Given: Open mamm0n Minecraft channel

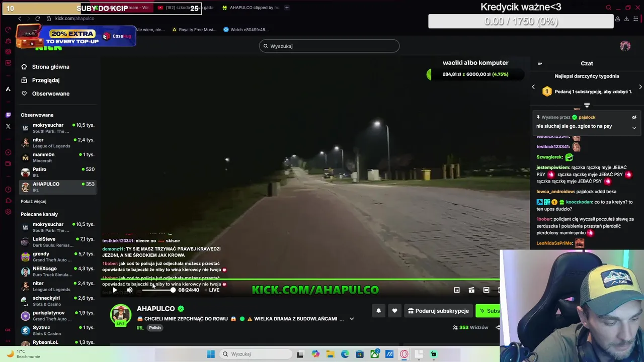Looking at the screenshot, I should (x=57, y=157).
